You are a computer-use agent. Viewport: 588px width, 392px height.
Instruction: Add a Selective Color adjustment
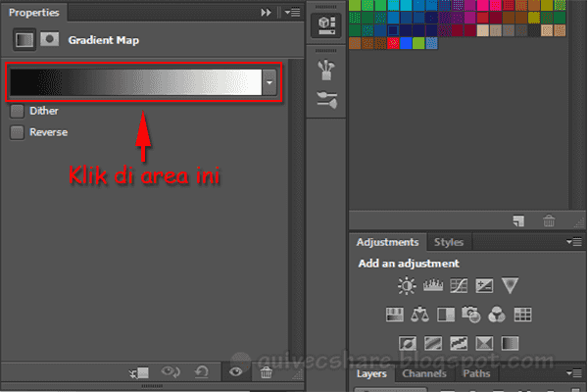pyautogui.click(x=484, y=343)
